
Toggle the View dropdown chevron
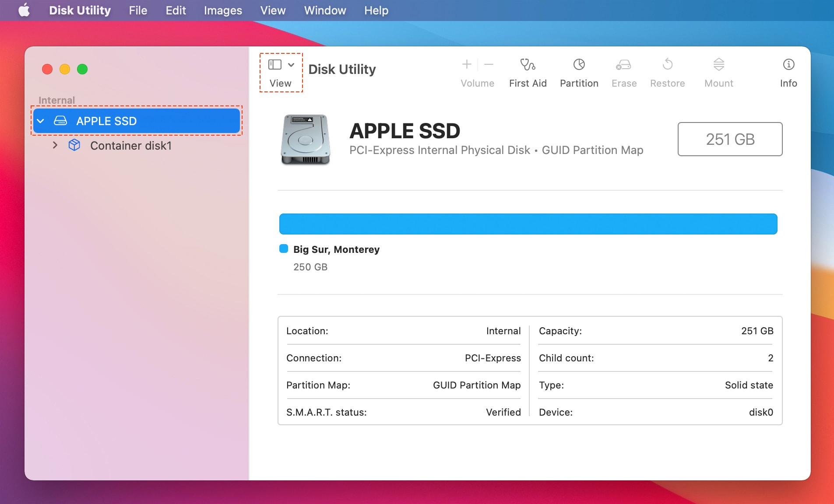291,64
